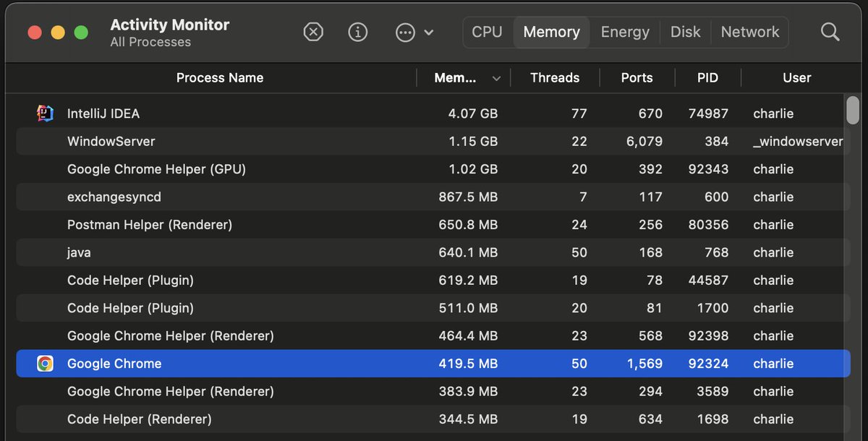This screenshot has width=868, height=441.
Task: Click the 640.1 MB memory value
Action: 468,252
